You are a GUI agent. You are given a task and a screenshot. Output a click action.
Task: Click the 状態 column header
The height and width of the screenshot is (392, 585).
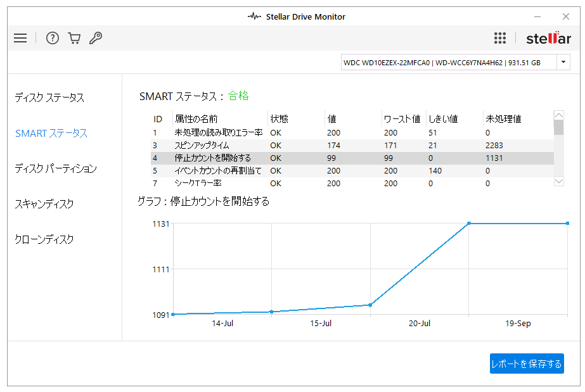[x=279, y=119]
